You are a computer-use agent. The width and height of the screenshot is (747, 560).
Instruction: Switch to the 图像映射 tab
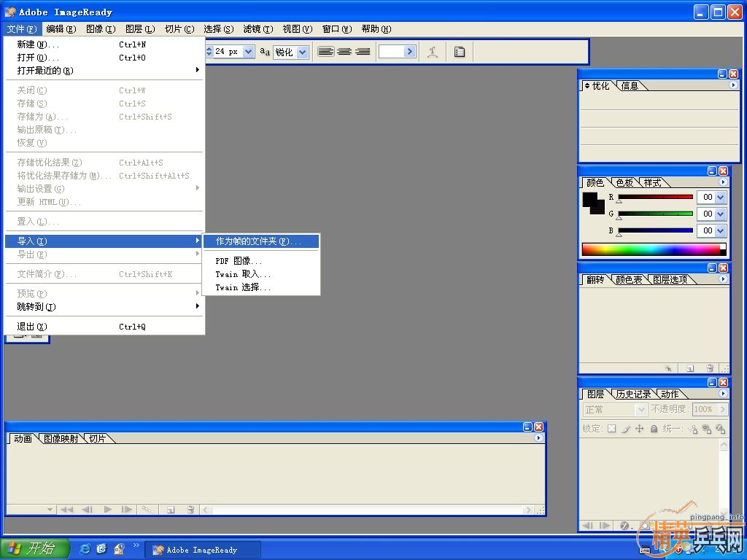pyautogui.click(x=61, y=438)
